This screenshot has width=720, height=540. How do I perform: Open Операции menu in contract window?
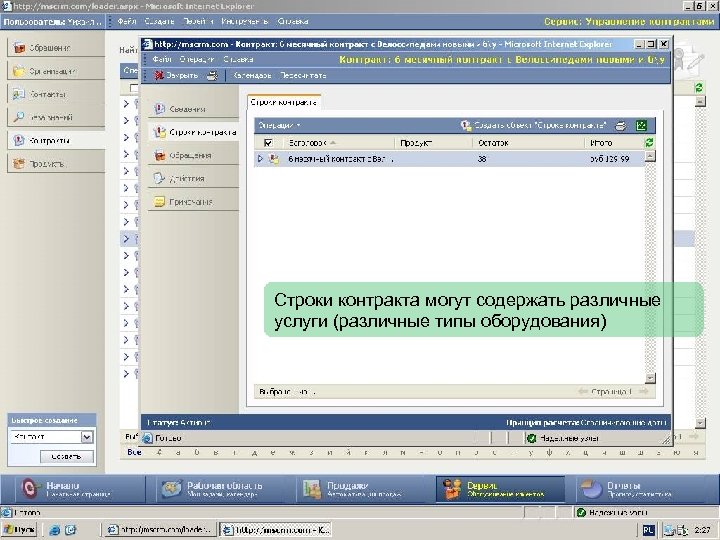[x=197, y=59]
